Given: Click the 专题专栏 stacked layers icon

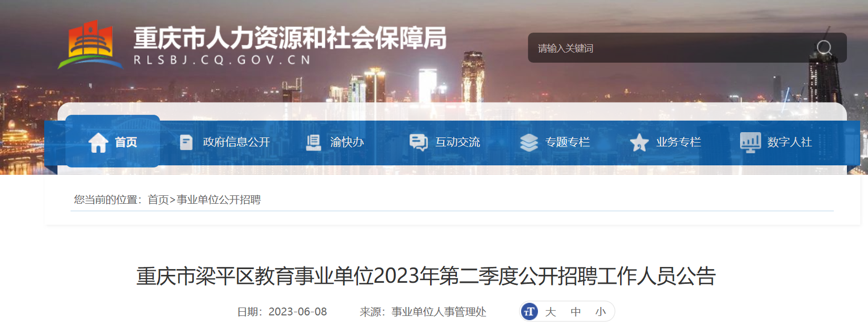Looking at the screenshot, I should tap(529, 142).
